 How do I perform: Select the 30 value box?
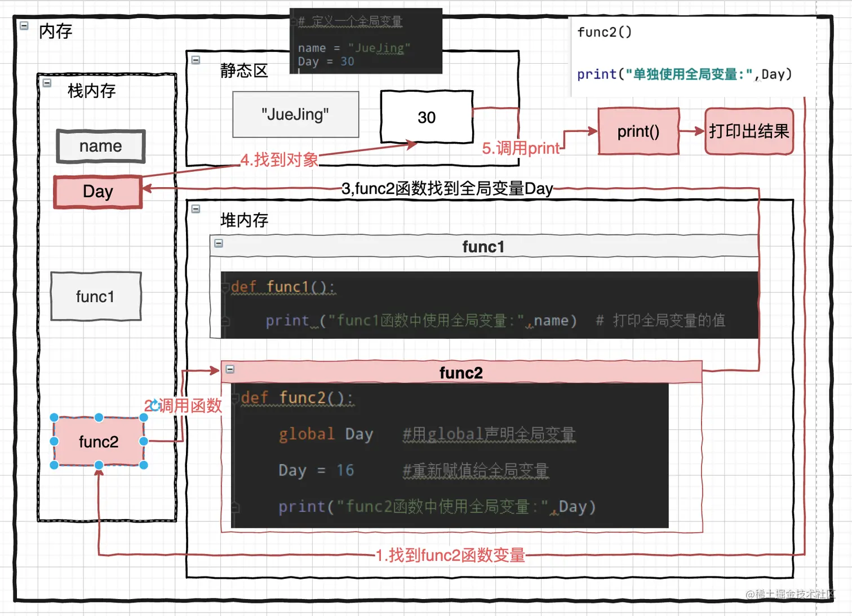(x=427, y=117)
